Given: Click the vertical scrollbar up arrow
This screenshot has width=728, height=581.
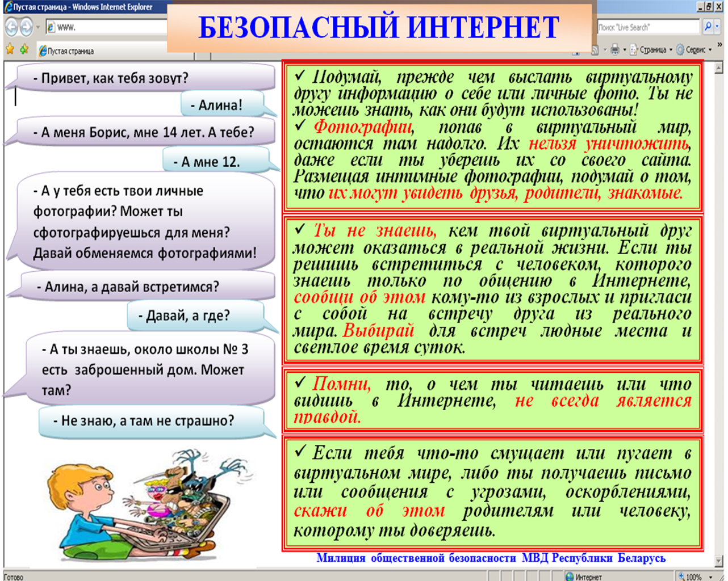Looking at the screenshot, I should pyautogui.click(x=719, y=68).
